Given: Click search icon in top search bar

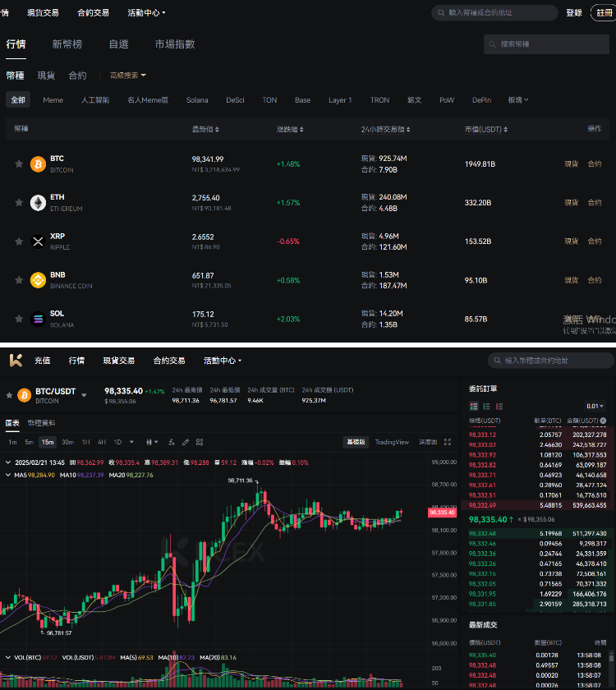Looking at the screenshot, I should 441,13.
